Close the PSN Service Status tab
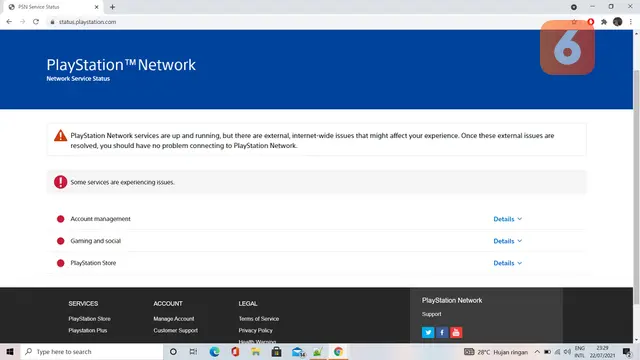The image size is (640, 360). (96, 7)
